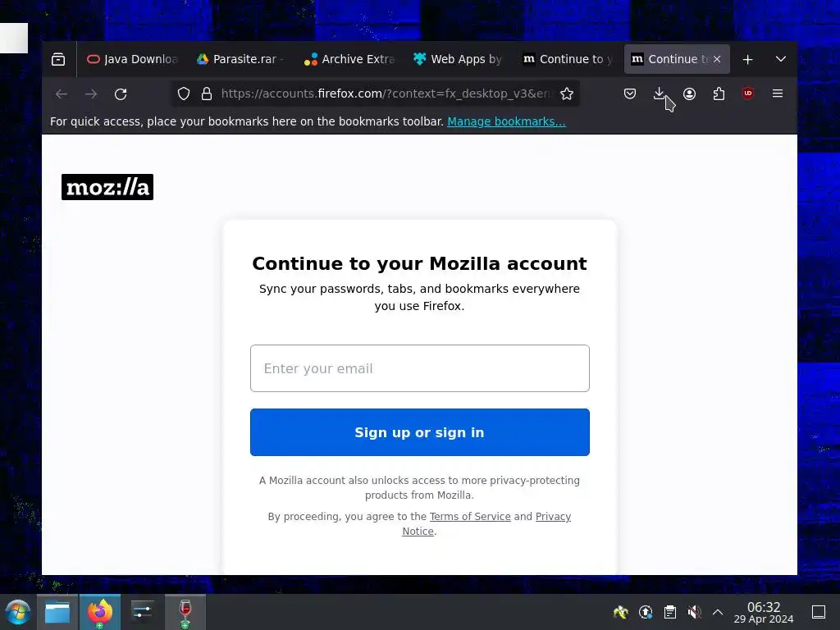The width and height of the screenshot is (840, 630).
Task: Open the Firefox account icon
Action: [689, 94]
